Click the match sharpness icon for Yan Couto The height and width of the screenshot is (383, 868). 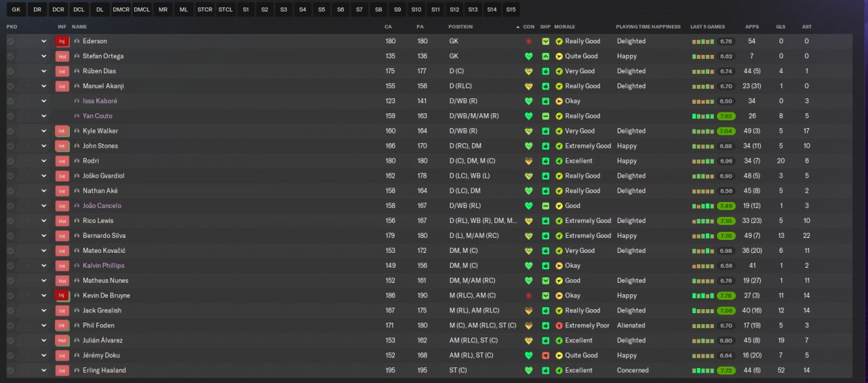(x=545, y=116)
